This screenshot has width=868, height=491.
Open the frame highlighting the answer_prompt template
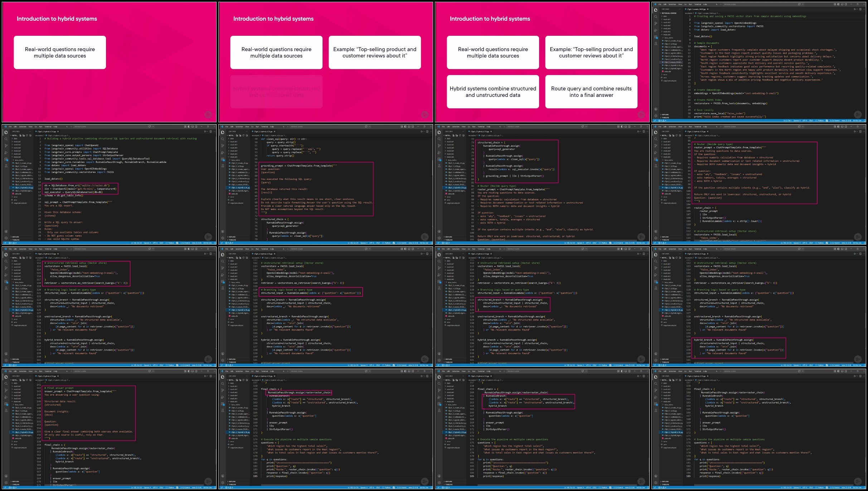[109, 429]
